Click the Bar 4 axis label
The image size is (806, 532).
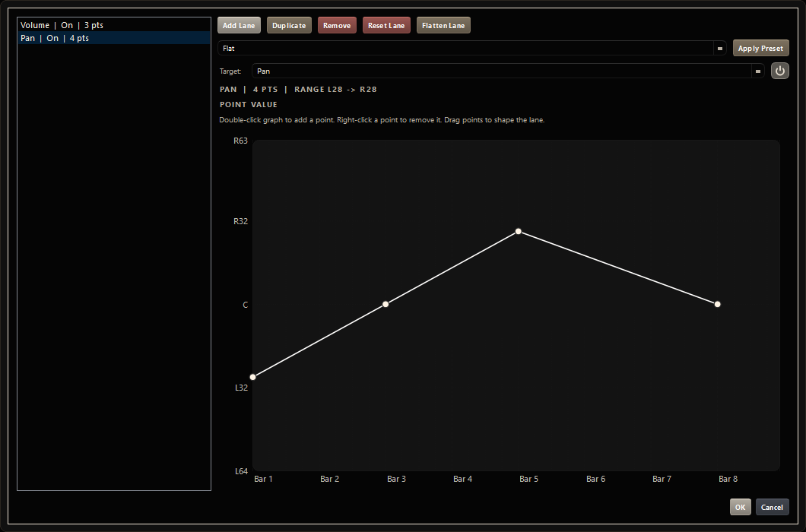pos(462,479)
